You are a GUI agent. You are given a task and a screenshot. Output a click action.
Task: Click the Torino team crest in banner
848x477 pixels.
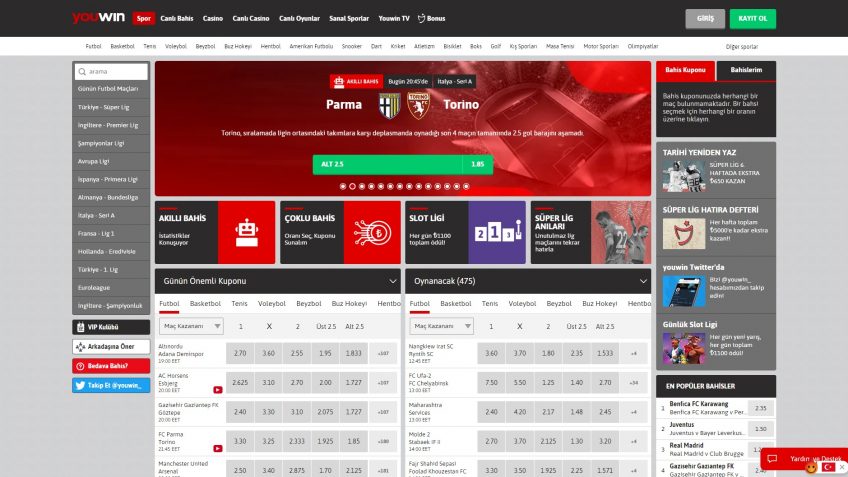(x=419, y=105)
